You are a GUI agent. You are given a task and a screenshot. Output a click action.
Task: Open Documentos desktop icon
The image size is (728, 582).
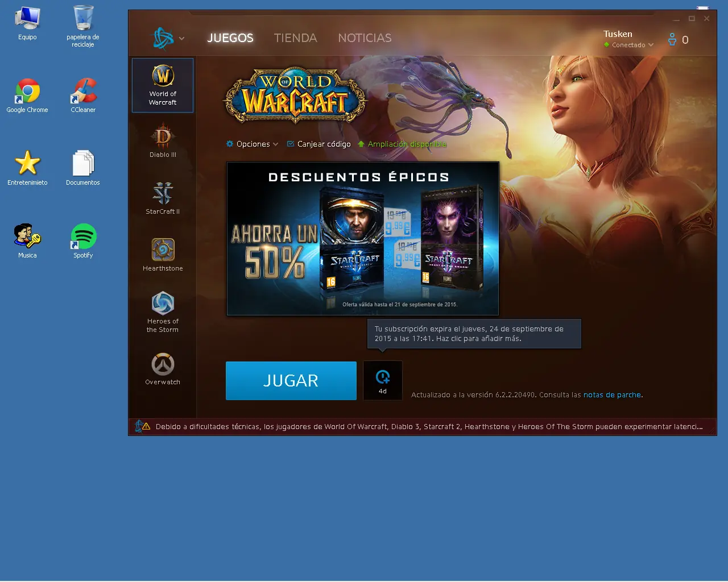[x=83, y=168]
